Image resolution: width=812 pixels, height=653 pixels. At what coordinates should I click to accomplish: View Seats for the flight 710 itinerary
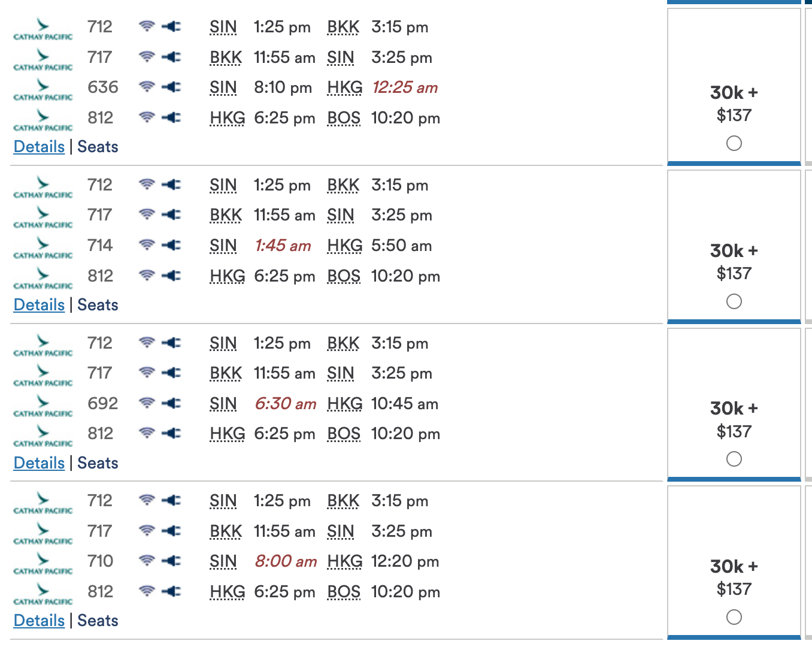pyautogui.click(x=98, y=621)
